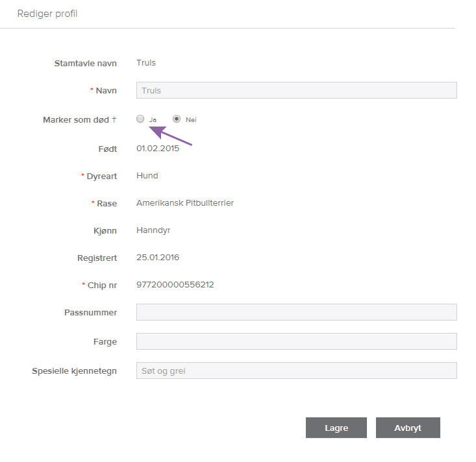
Task: Click the Dyreart value Hund
Action: tap(147, 176)
